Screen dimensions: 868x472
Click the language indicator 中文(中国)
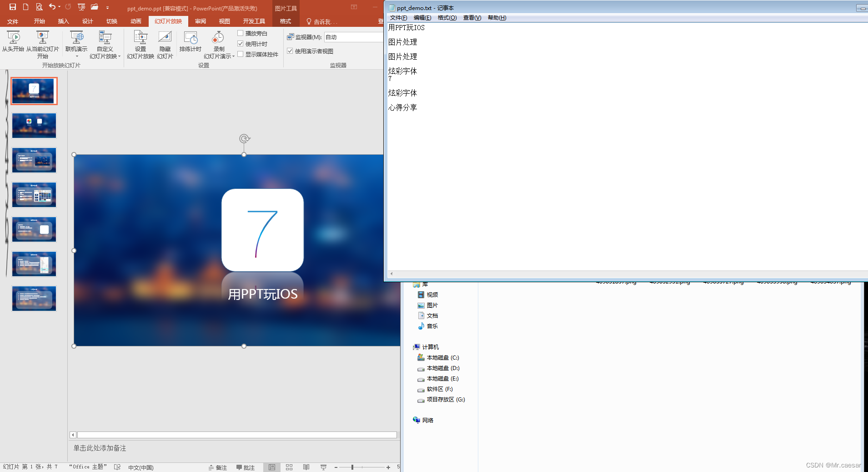point(141,467)
